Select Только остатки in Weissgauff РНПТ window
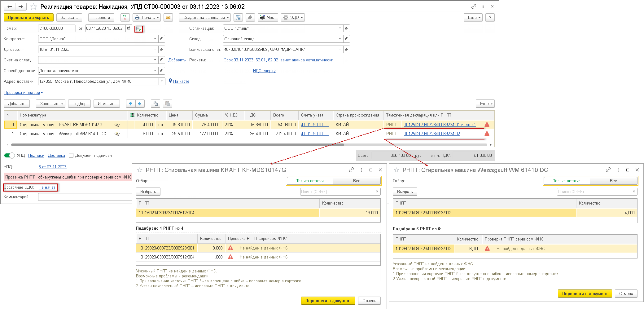The width and height of the screenshot is (644, 309). (567, 181)
